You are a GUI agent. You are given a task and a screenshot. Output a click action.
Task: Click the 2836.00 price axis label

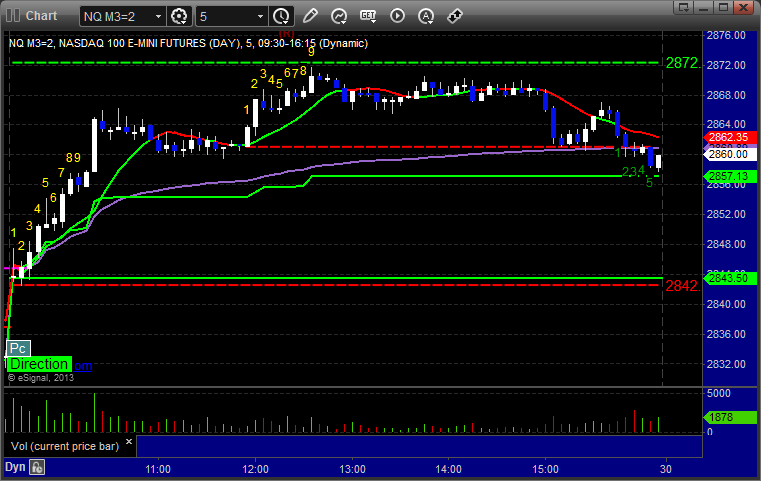[726, 334]
